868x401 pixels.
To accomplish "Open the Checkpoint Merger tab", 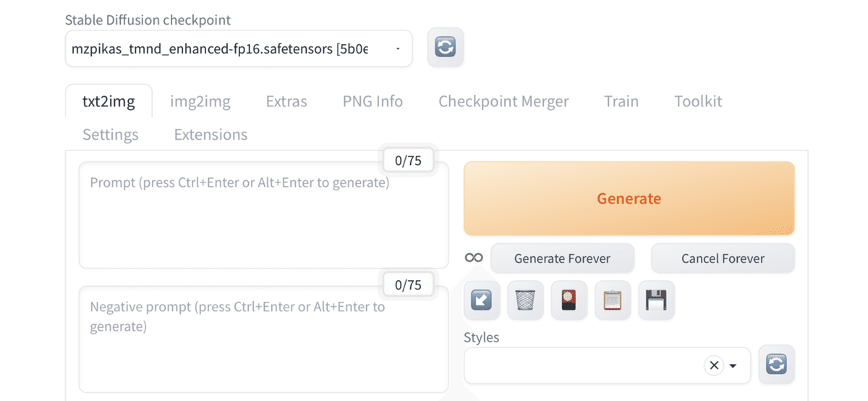I will click(503, 101).
